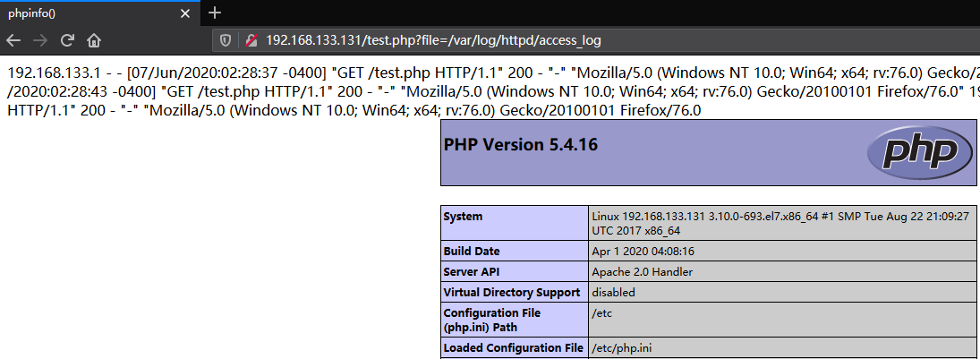Click the PHP Version 5.4.16 heading
This screenshot has height=359, width=980.
pyautogui.click(x=521, y=145)
